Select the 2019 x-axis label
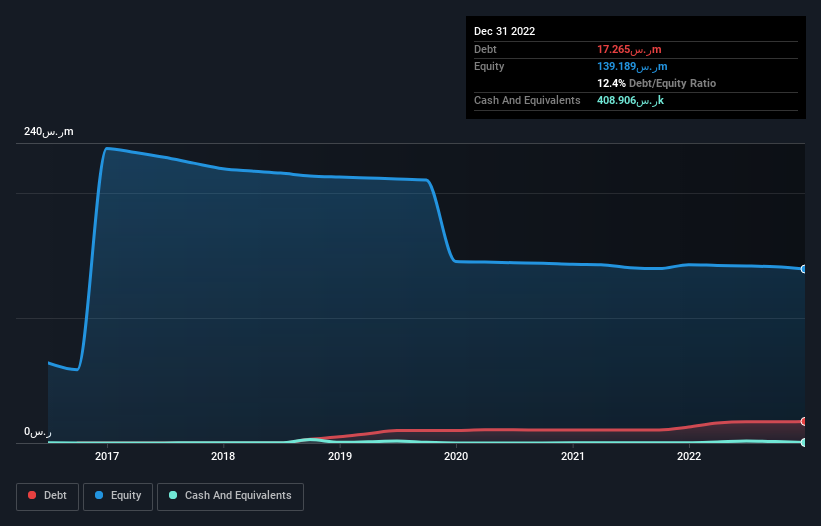 click(x=340, y=456)
